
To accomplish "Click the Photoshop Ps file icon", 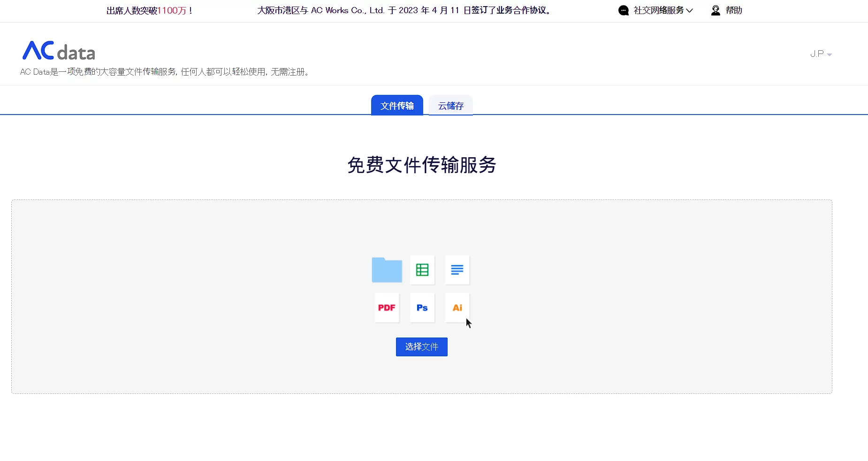I will tap(422, 307).
